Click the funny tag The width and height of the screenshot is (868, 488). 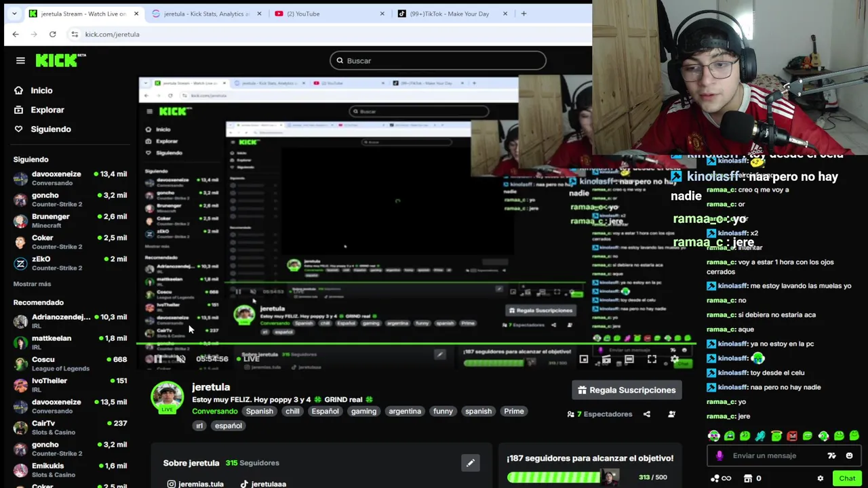443,411
